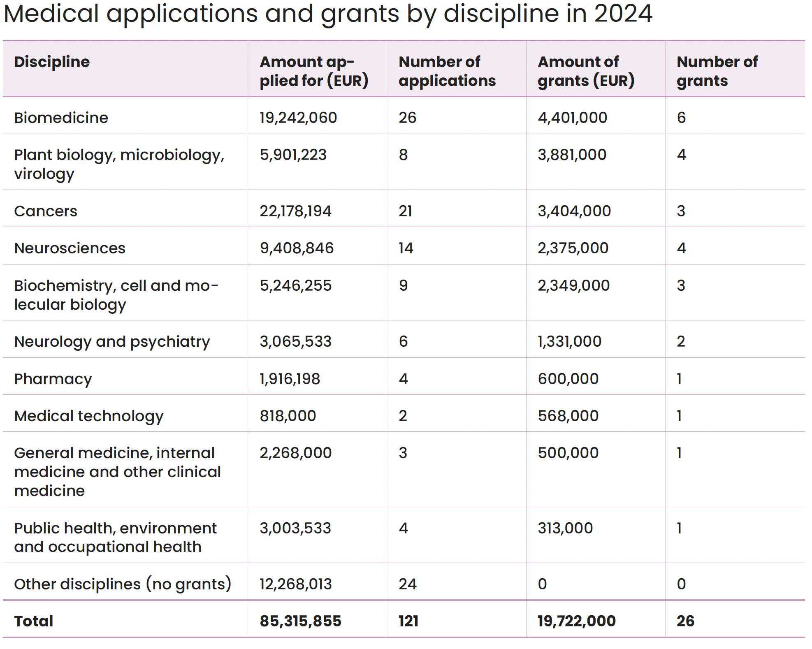Click the value 568,000
The image size is (812, 649).
[568, 416]
